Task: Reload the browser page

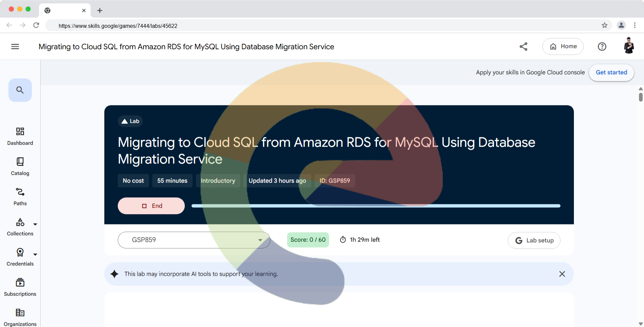Action: click(36, 25)
